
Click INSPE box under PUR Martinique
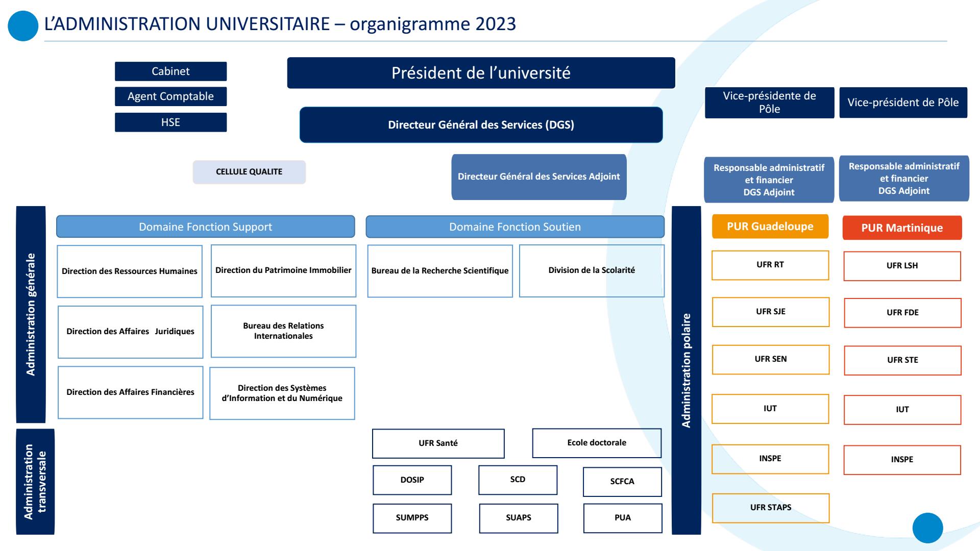click(902, 460)
